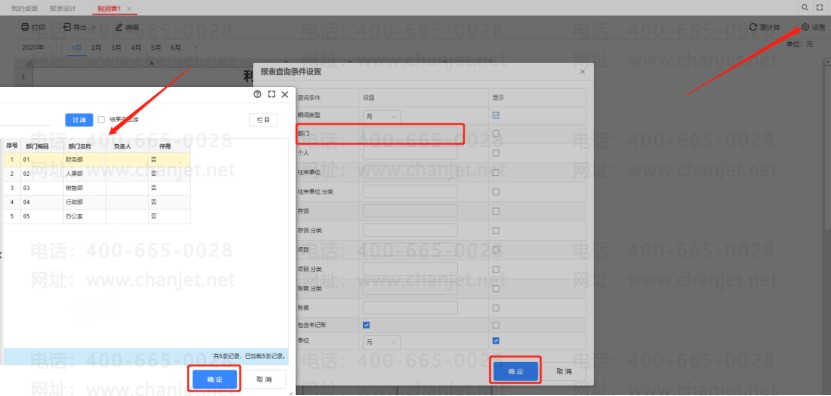
Task: Close the 报表查询条件设置 dialog
Action: [x=582, y=72]
